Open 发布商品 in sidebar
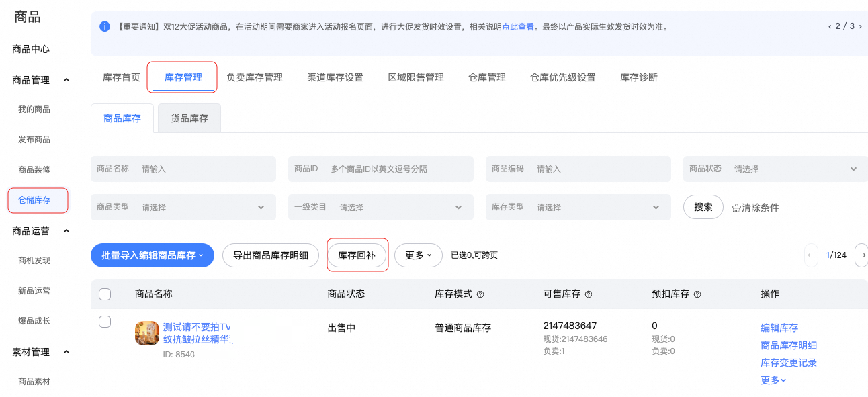 (34, 140)
